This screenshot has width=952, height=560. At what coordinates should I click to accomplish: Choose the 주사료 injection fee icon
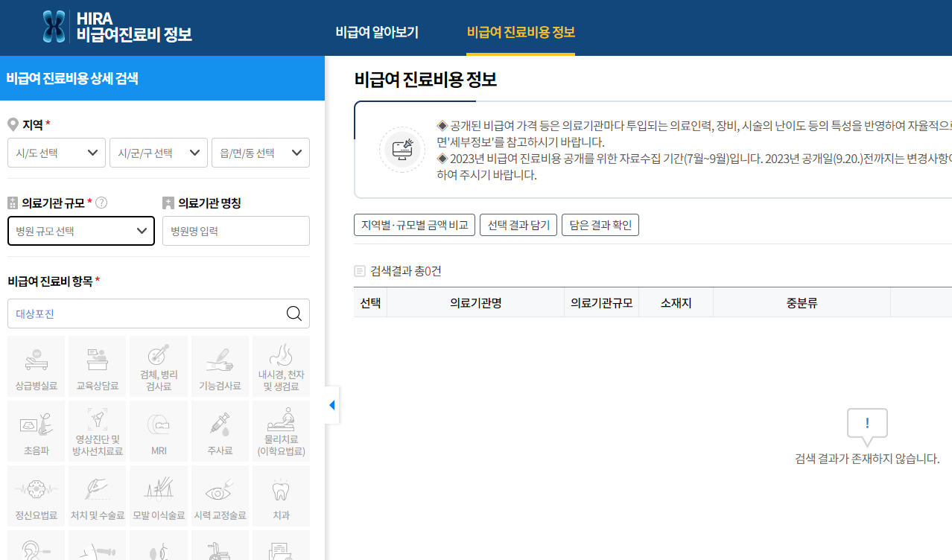click(x=220, y=430)
